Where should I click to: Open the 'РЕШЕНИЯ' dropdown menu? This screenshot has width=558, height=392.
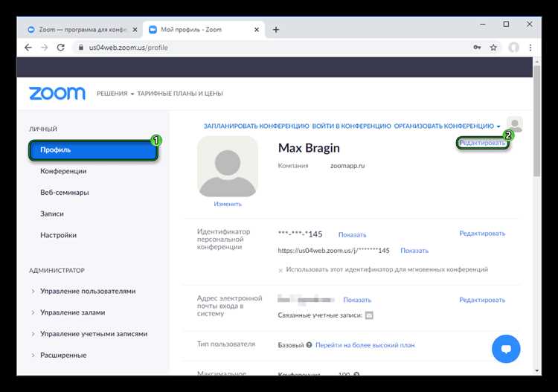point(115,94)
